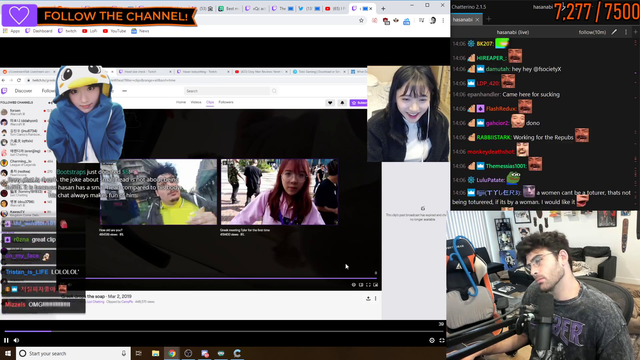The height and width of the screenshot is (360, 640).
Task: Mute the outer video player volume
Action: click(17, 340)
